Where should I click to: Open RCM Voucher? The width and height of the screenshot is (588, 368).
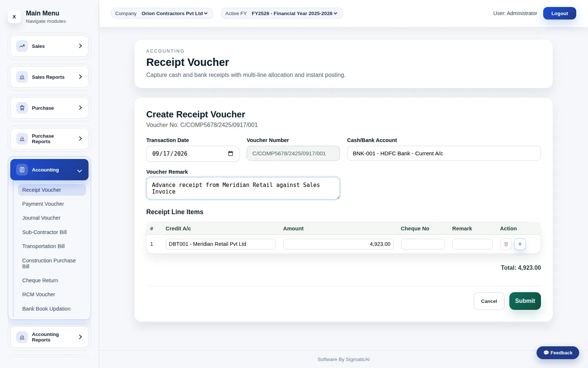52,294
